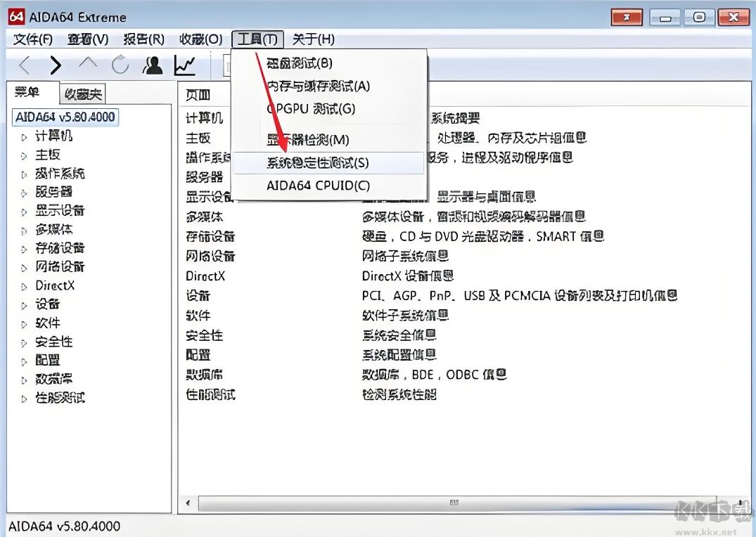Click the horizontal scrollbar at the bottom

454,503
